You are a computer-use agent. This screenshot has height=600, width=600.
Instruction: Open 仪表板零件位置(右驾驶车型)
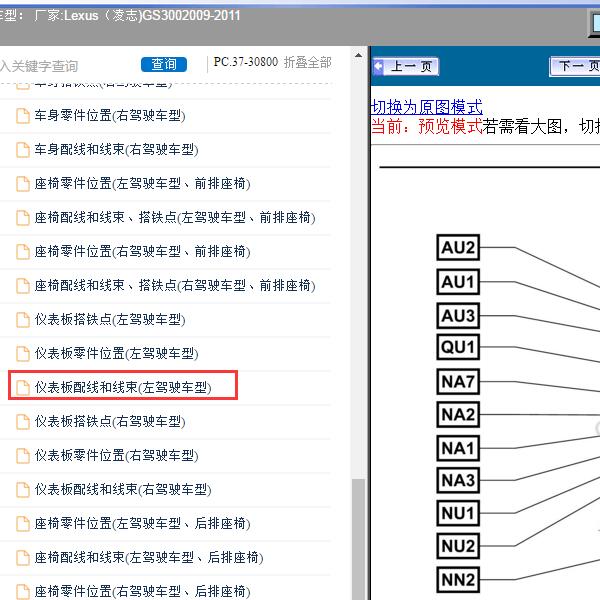point(116,456)
